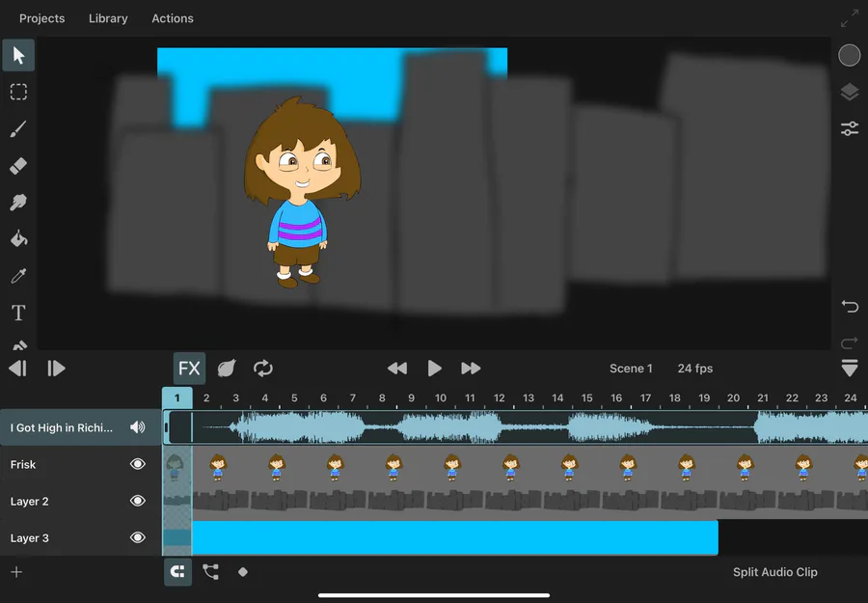Toggle the FX button
This screenshot has height=603, width=868.
coord(189,369)
